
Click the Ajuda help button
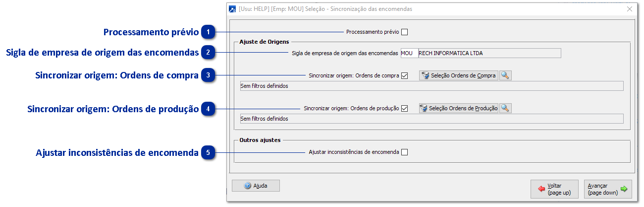click(x=256, y=186)
